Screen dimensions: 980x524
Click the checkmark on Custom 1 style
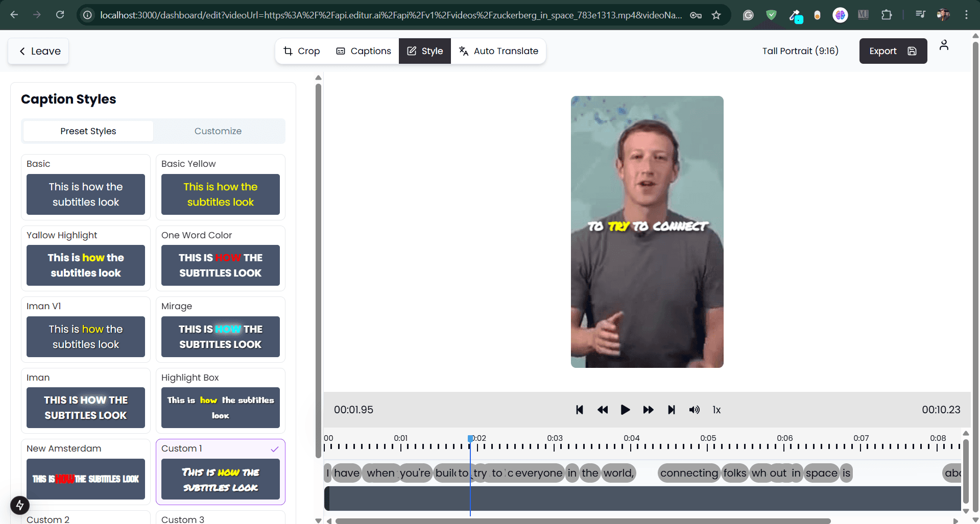275,450
